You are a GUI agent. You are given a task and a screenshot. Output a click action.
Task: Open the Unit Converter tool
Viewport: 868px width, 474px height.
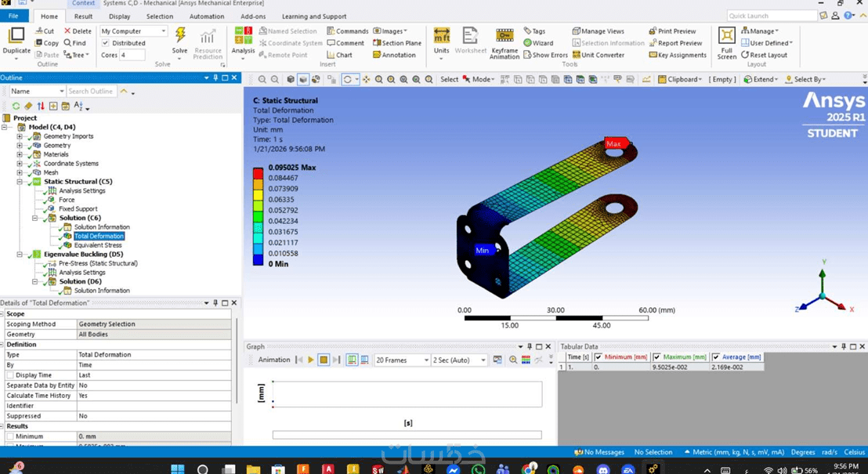point(599,55)
